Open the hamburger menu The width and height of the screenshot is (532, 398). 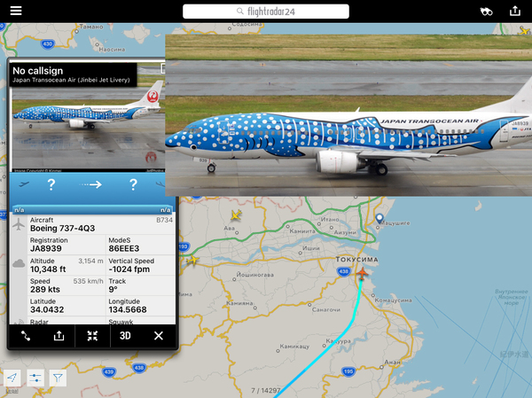point(16,11)
